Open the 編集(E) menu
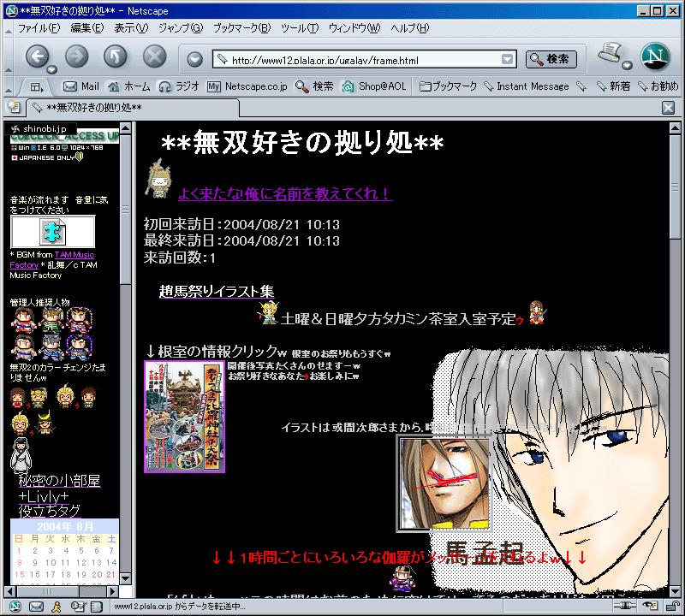 [87, 28]
